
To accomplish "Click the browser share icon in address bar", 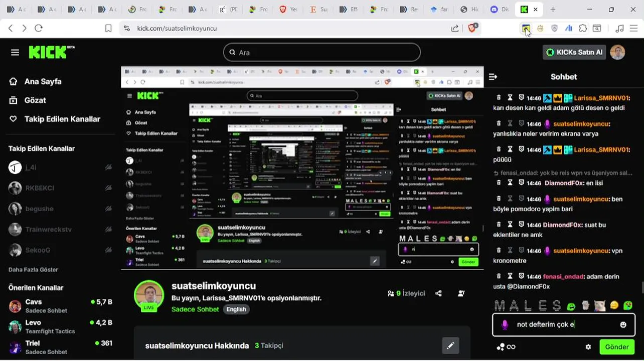I will click(x=455, y=28).
